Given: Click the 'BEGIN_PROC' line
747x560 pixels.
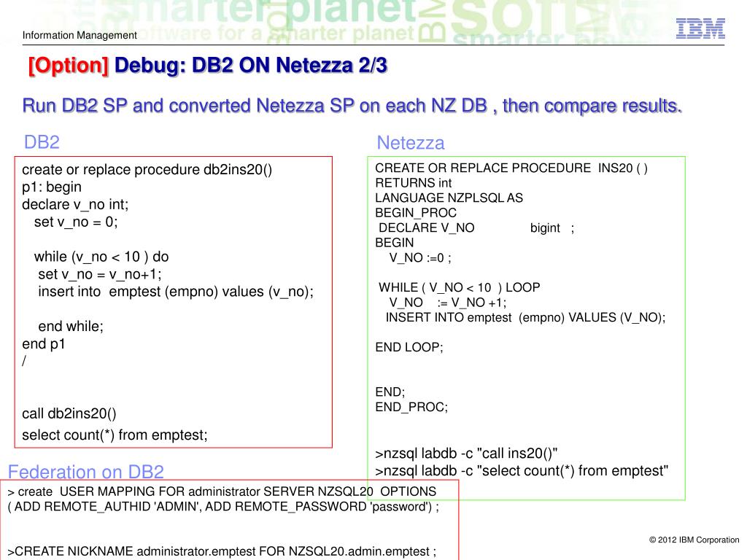Looking at the screenshot, I should 416,213.
